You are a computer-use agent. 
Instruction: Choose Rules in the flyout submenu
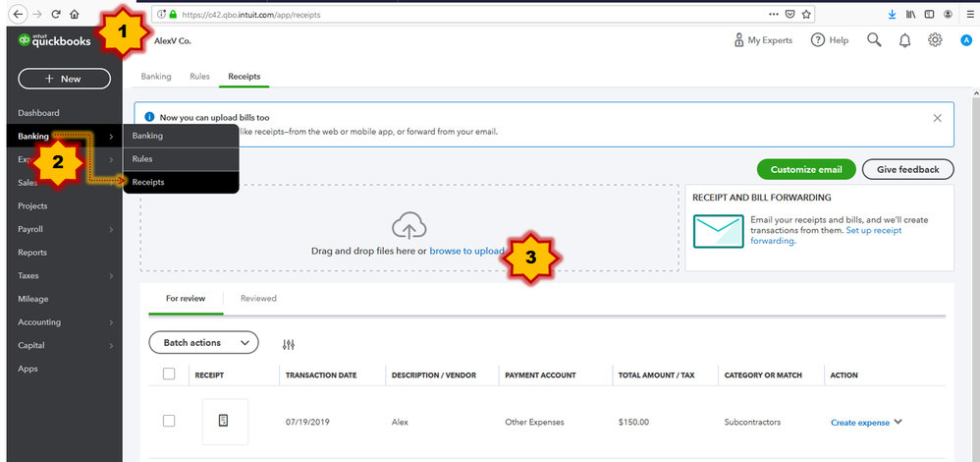coord(182,159)
